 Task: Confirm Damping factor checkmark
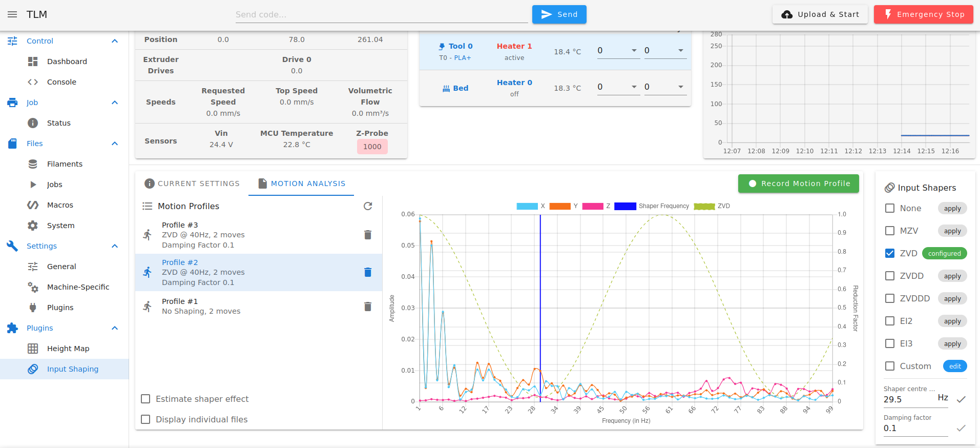[x=962, y=428]
